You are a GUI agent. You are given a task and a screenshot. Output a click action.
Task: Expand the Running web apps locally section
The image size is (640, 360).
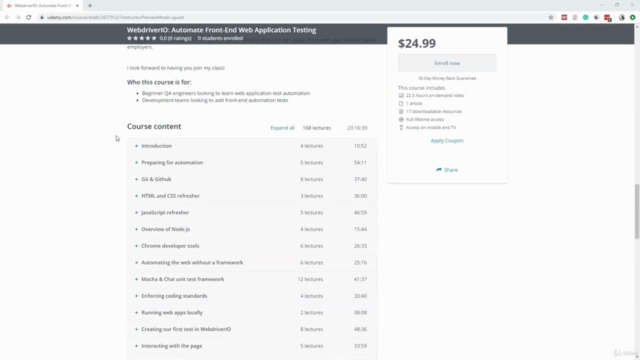[x=252, y=313]
